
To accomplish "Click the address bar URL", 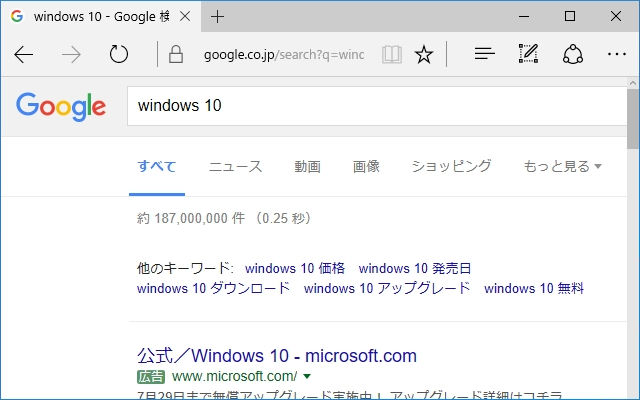I will click(284, 54).
